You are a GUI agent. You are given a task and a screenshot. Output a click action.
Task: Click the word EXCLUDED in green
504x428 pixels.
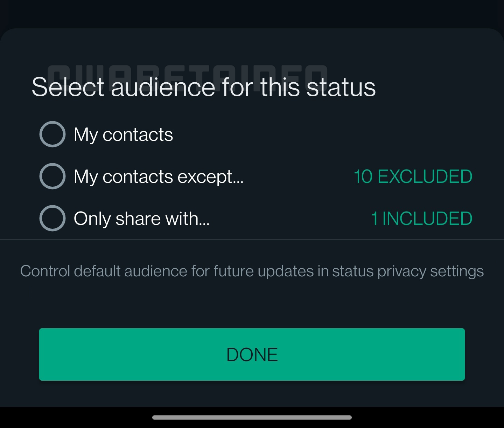coord(425,177)
